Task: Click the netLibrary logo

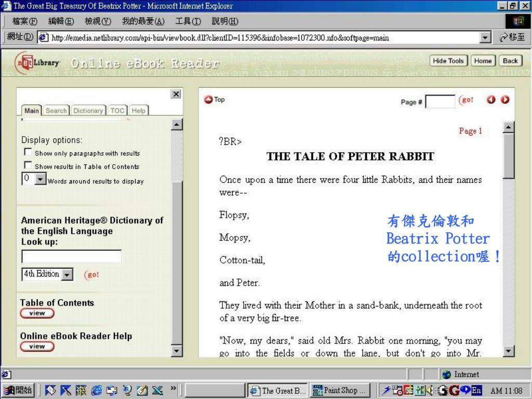Action: (x=37, y=62)
